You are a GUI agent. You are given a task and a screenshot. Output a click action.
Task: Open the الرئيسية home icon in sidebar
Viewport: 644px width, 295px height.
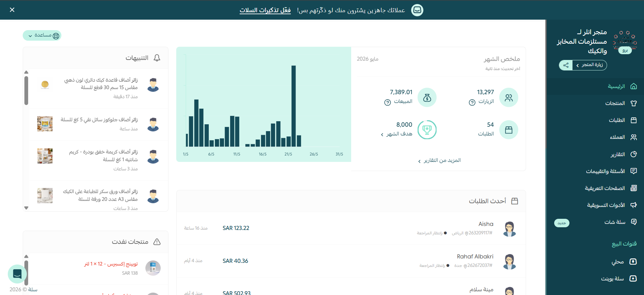click(x=633, y=86)
